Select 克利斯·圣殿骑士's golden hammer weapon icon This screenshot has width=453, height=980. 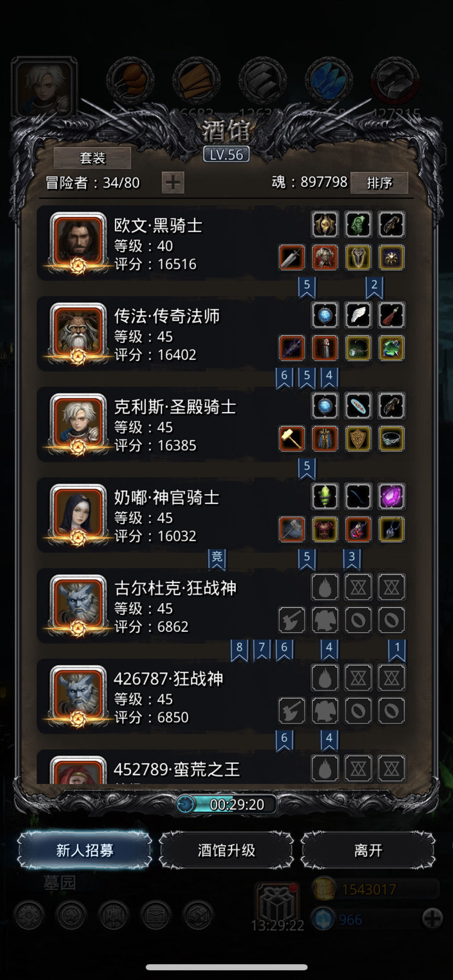292,438
